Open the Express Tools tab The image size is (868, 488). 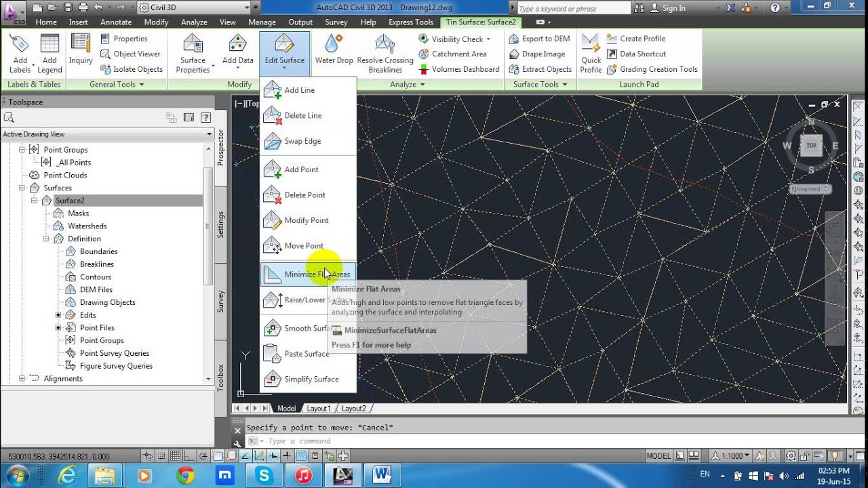(x=411, y=22)
